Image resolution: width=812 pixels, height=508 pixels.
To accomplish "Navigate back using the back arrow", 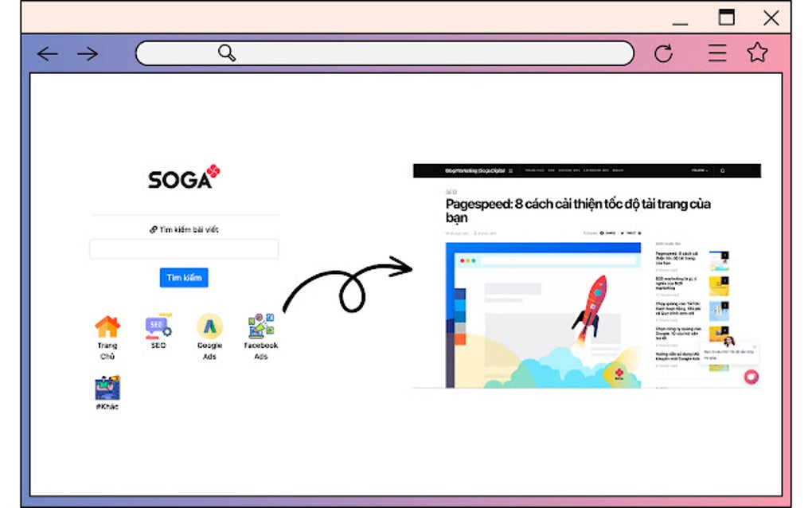I will click(47, 53).
